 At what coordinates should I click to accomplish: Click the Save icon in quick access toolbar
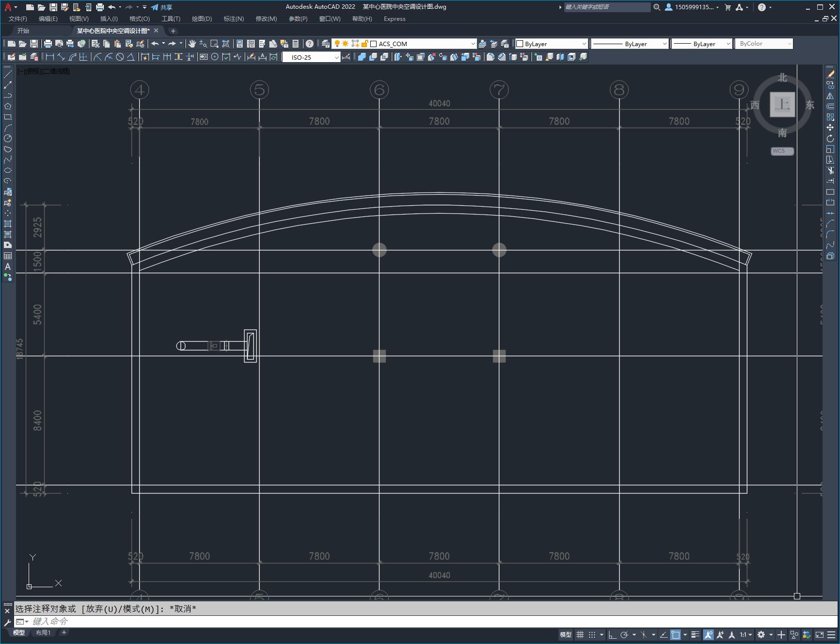tap(53, 7)
